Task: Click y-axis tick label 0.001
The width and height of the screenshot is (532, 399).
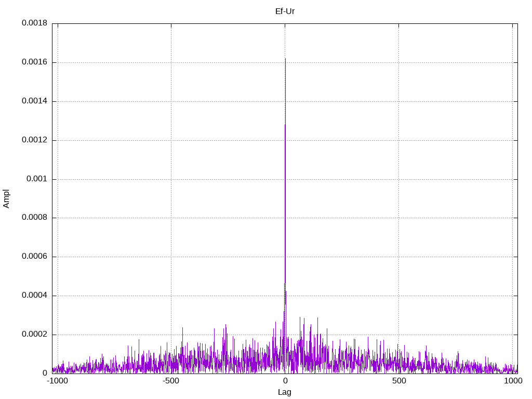Action: [x=37, y=179]
